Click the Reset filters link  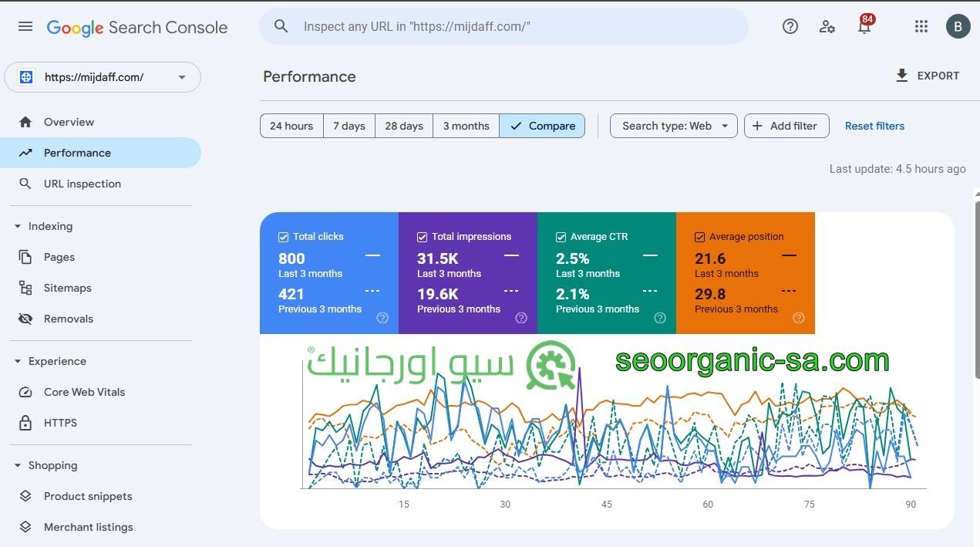point(874,126)
